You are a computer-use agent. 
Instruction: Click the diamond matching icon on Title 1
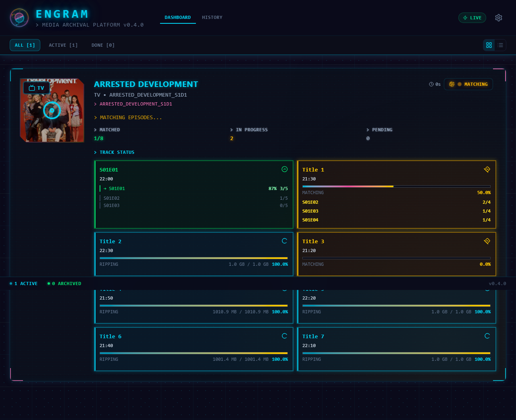487,170
